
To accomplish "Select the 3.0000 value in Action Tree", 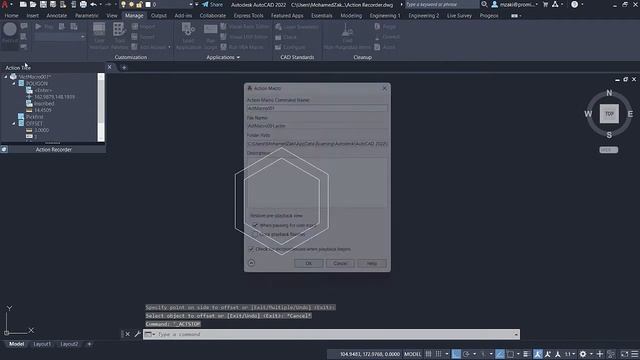I will point(42,130).
